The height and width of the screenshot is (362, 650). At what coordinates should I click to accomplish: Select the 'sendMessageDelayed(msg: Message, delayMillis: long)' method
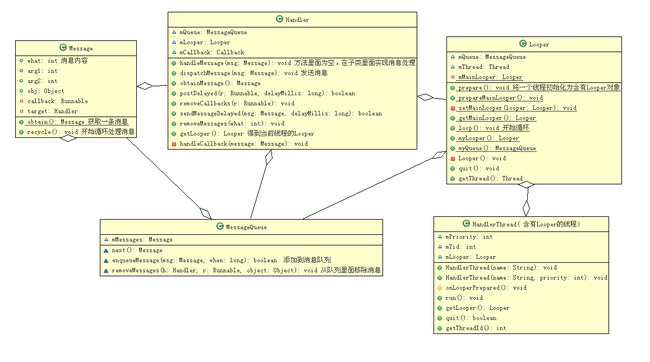tap(281, 114)
